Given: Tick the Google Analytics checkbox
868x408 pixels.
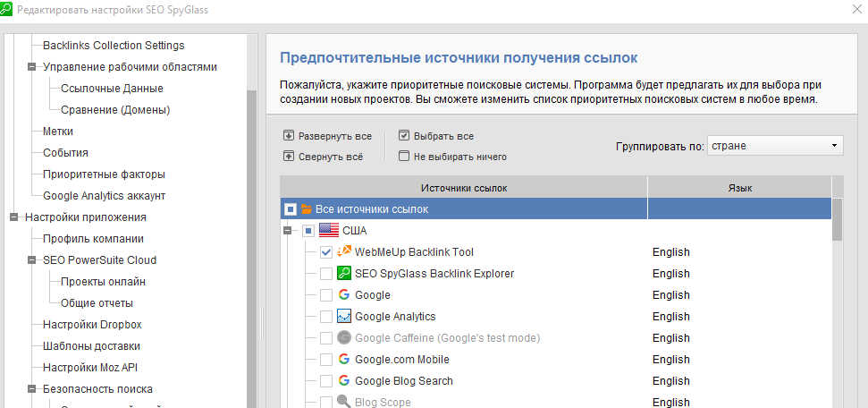Looking at the screenshot, I should (326, 317).
